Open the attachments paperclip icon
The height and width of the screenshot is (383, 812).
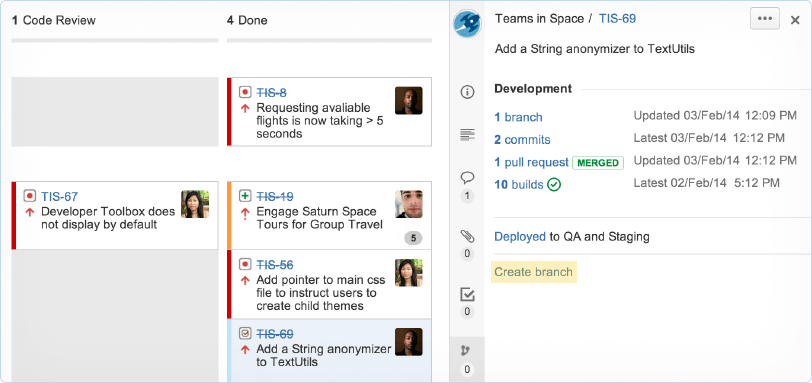tap(467, 237)
